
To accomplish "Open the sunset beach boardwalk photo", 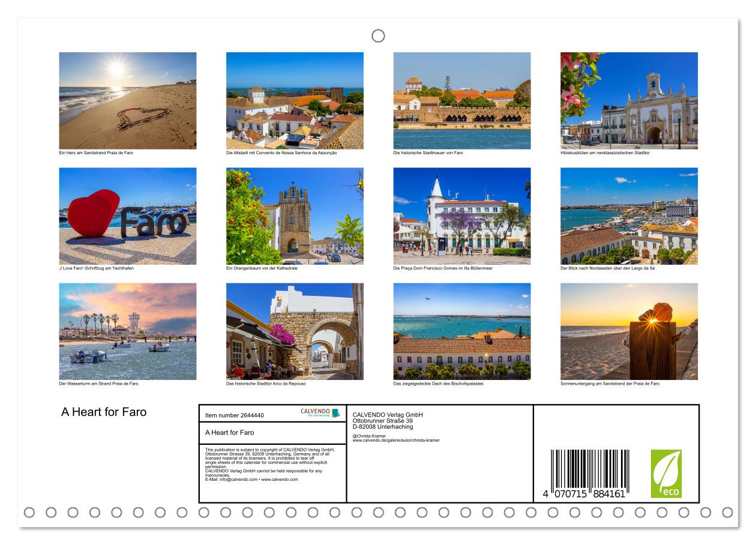I will click(629, 331).
